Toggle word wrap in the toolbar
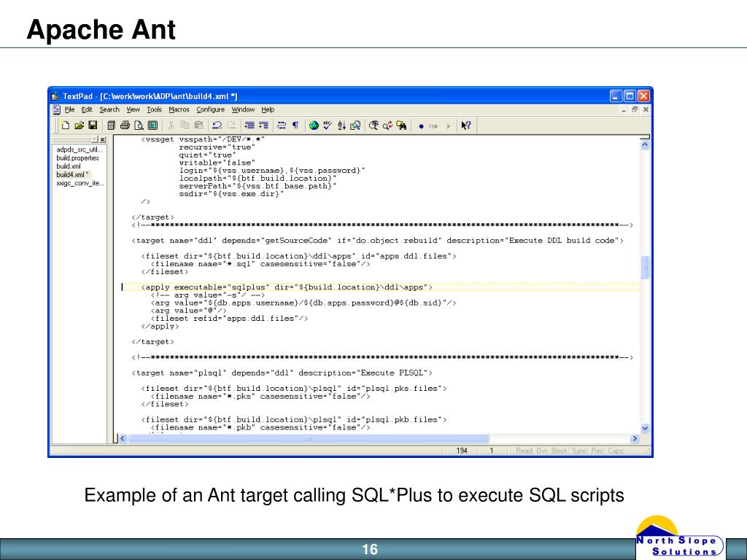Image resolution: width=747 pixels, height=560 pixels. click(282, 125)
